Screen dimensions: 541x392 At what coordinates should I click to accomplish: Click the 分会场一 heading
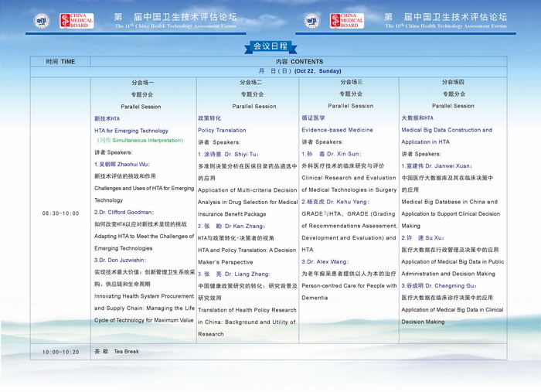pyautogui.click(x=142, y=83)
